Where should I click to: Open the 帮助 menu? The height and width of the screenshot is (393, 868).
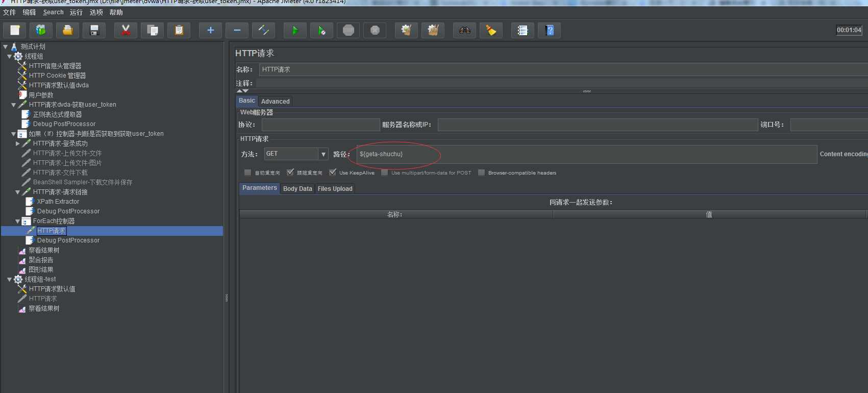pyautogui.click(x=116, y=12)
